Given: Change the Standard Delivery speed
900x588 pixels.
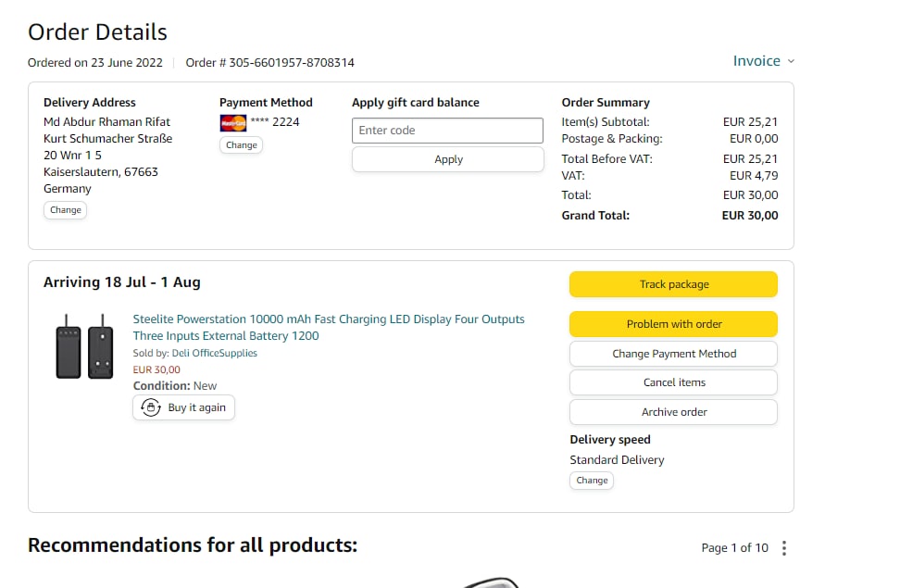Looking at the screenshot, I should 592,481.
